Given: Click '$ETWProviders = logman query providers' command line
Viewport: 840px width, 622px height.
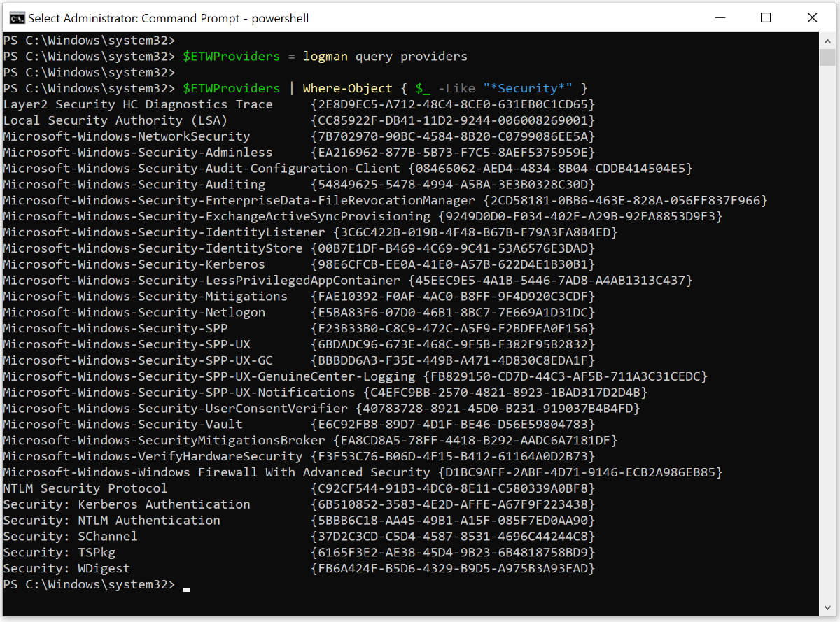Looking at the screenshot, I should tap(325, 56).
